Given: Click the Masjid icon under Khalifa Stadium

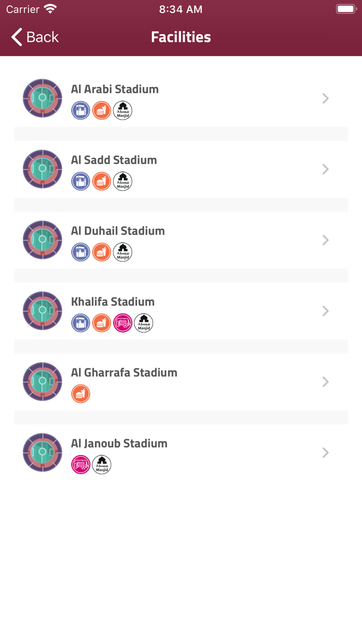Looking at the screenshot, I should (x=143, y=323).
